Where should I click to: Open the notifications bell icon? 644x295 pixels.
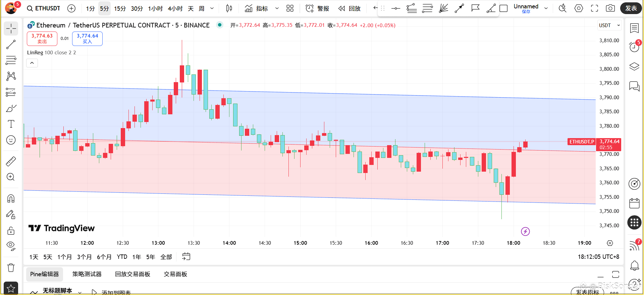634,266
